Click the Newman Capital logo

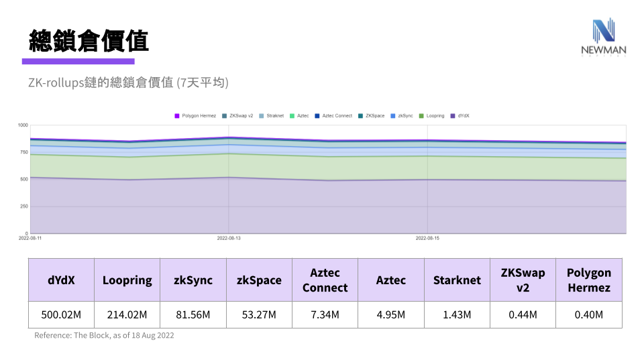click(603, 37)
